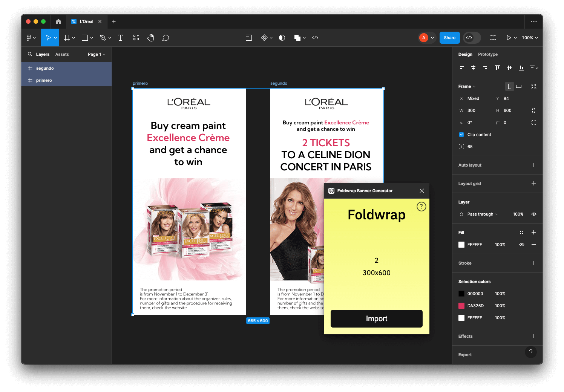The height and width of the screenshot is (392, 564).
Task: Click the Share button
Action: coord(450,38)
